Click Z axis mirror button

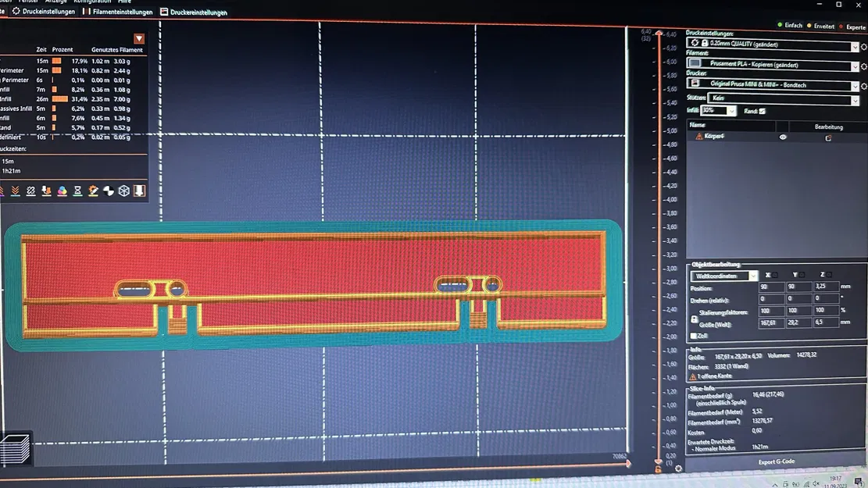pyautogui.click(x=829, y=275)
